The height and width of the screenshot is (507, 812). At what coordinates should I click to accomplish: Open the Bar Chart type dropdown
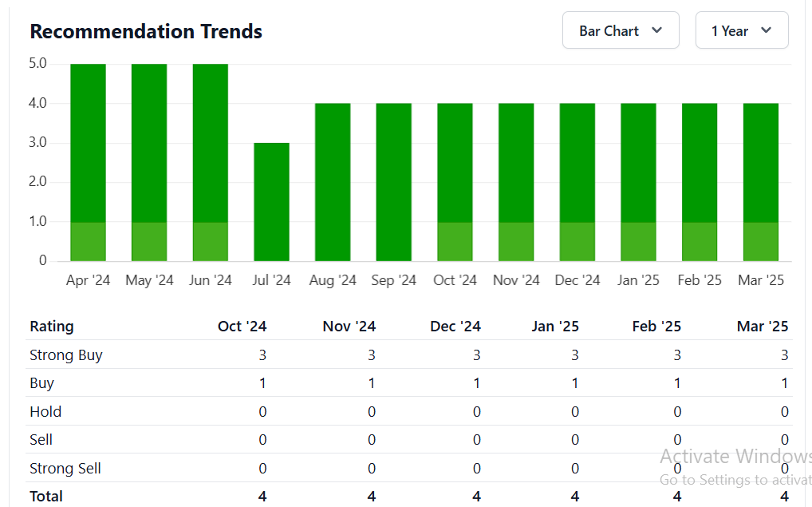(x=620, y=30)
